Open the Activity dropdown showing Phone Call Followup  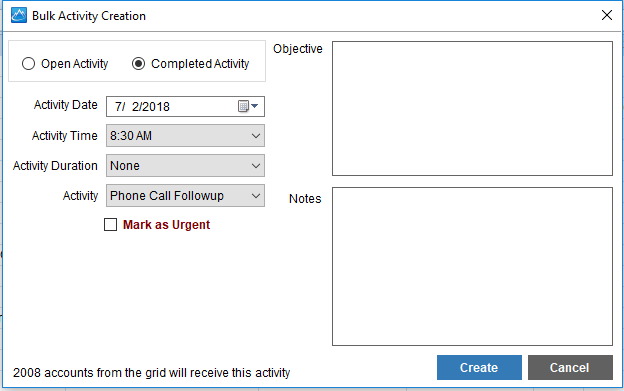pos(185,195)
